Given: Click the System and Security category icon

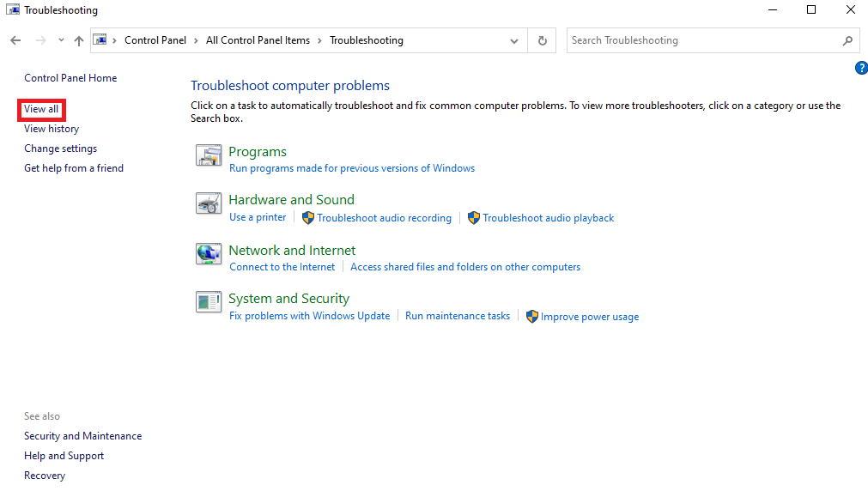Looking at the screenshot, I should [x=209, y=301].
